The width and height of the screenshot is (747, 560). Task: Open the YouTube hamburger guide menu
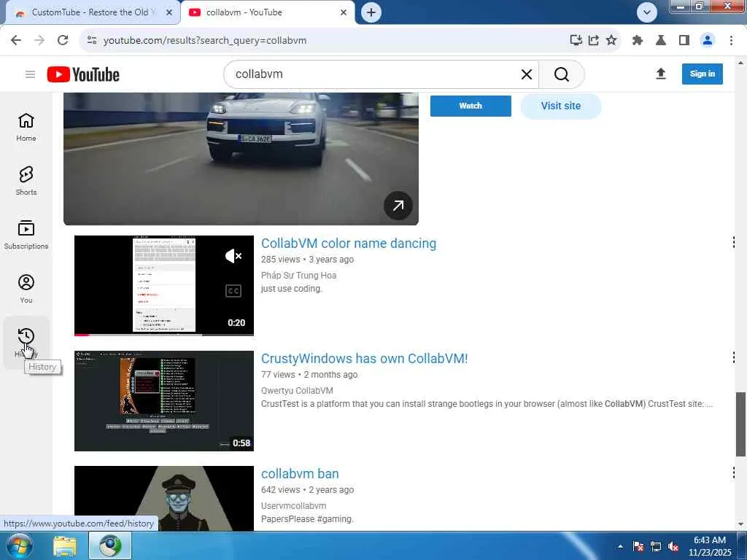pos(30,74)
